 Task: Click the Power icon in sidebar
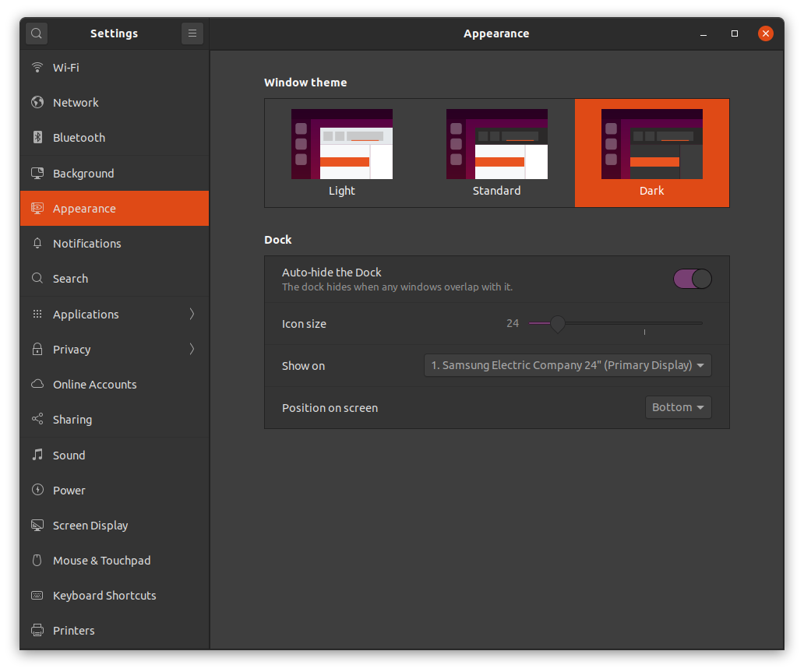pos(37,490)
